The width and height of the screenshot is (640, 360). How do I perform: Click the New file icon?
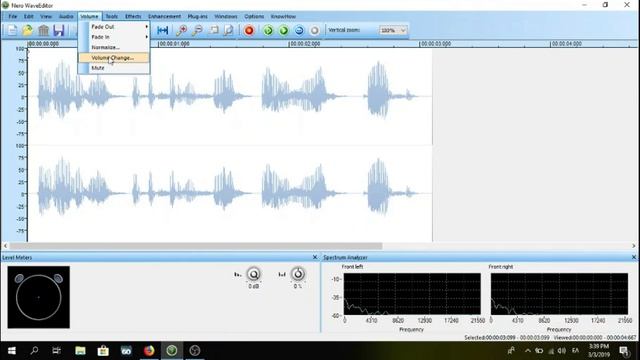(x=12, y=30)
